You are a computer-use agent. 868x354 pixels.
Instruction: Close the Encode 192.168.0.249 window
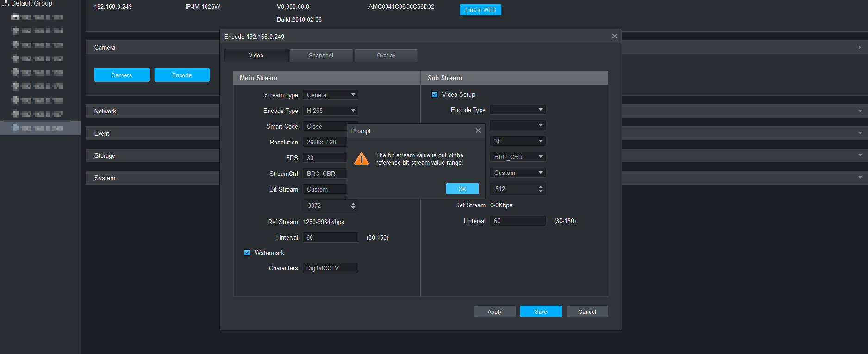point(615,36)
